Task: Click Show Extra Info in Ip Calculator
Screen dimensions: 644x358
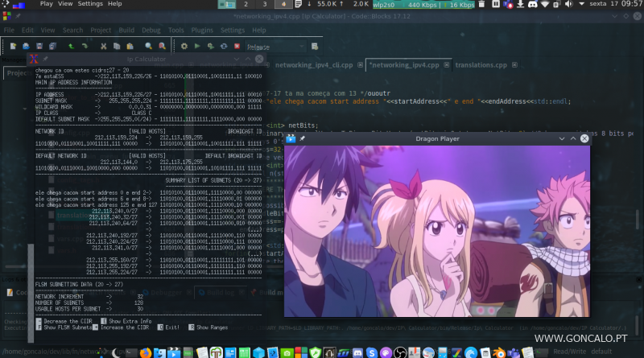Action: (126, 321)
